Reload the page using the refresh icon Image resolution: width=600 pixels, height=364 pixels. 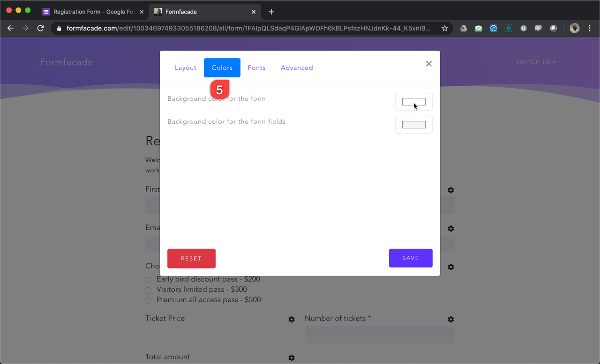click(41, 29)
